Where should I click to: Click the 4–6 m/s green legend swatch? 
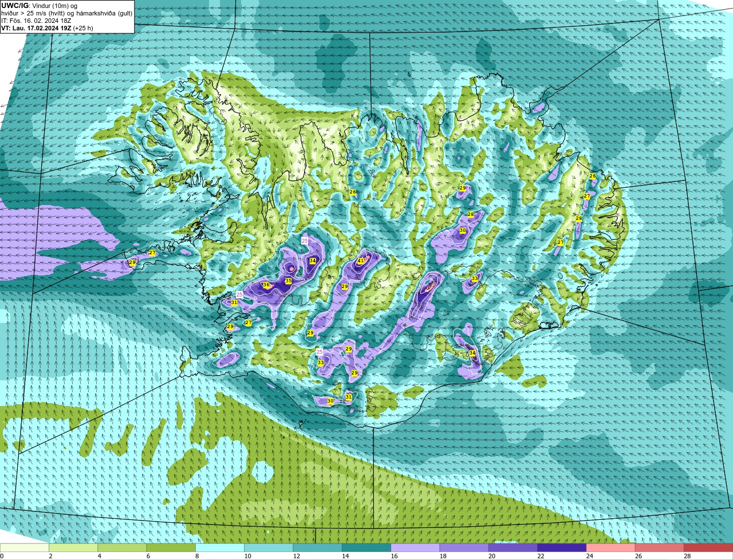pyautogui.click(x=123, y=548)
